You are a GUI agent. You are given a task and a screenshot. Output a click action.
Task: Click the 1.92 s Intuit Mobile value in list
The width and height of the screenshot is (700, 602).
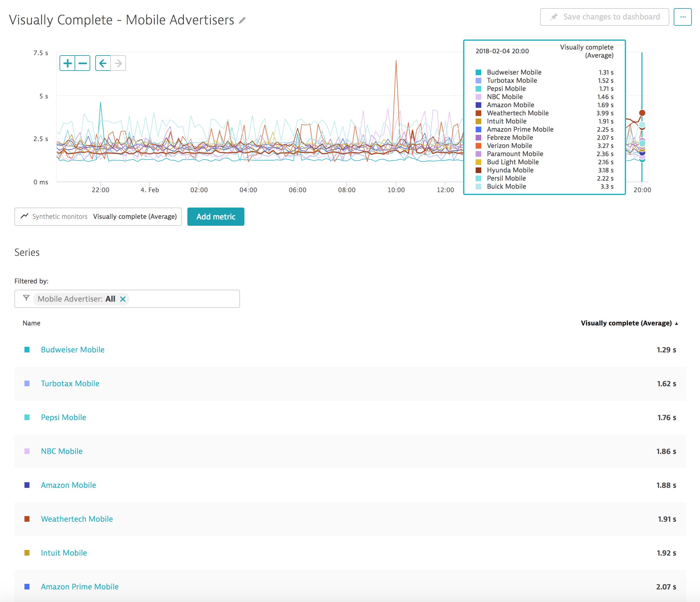(x=666, y=553)
